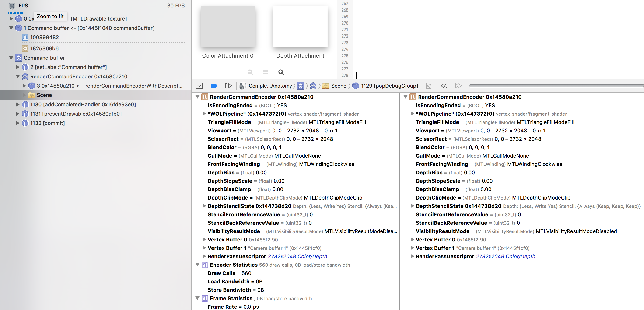
Task: Select the Scene node in the sidebar tree
Action: pos(44,95)
